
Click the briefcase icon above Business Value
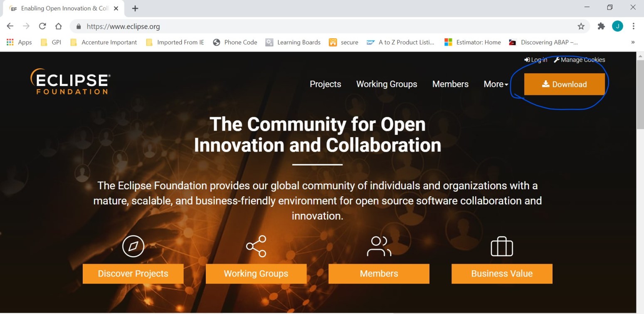pos(502,247)
